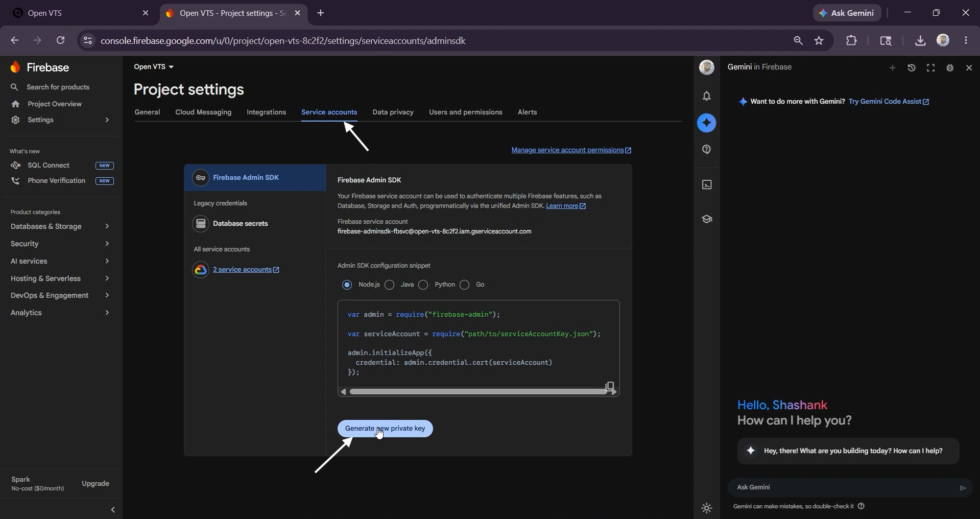Image resolution: width=980 pixels, height=519 pixels.
Task: Close the Gemini in Firebase panel
Action: [969, 68]
